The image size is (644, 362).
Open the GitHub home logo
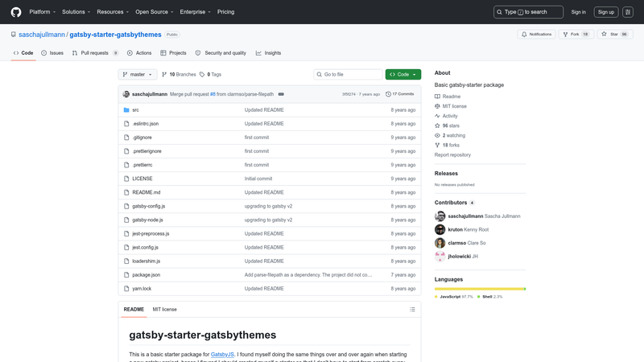16,12
